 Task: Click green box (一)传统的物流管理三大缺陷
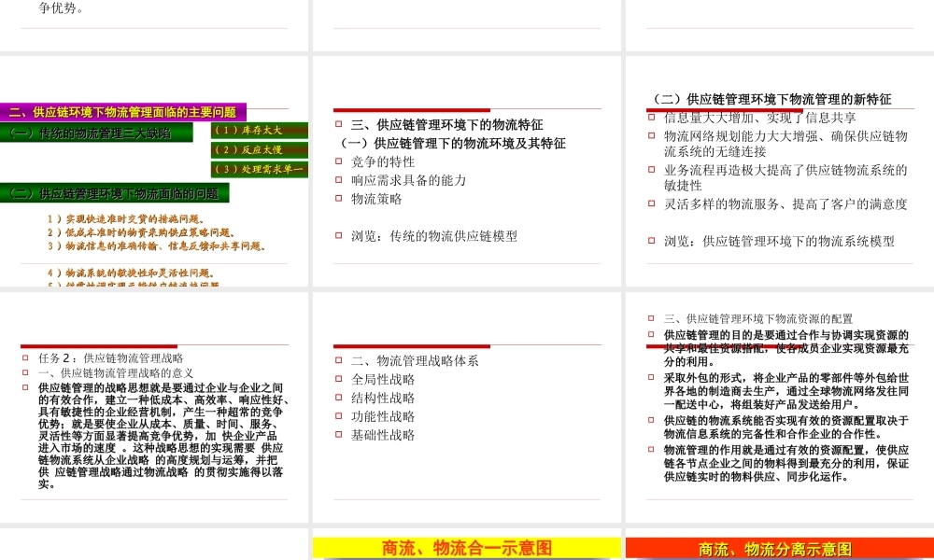point(96,133)
